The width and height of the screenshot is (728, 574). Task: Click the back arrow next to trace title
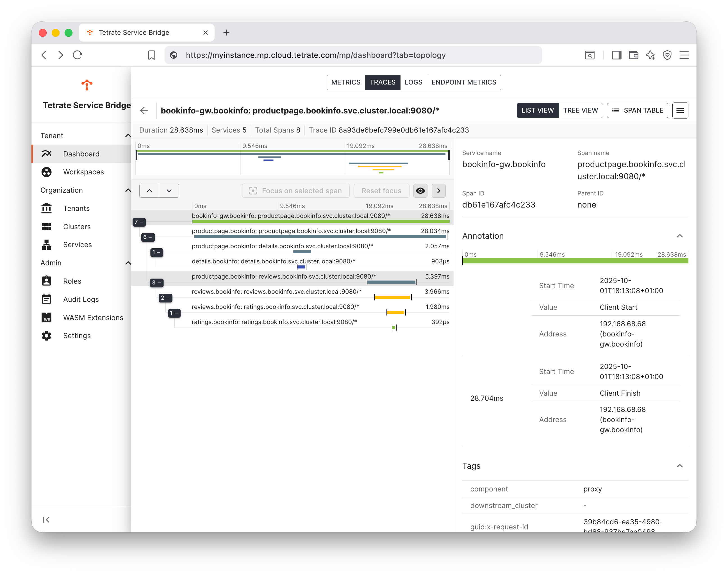(144, 111)
